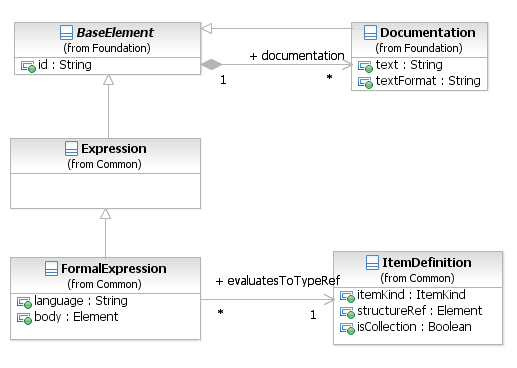Click the generalization arrowhead below BaseElement
This screenshot has height=368, width=517.
pos(108,79)
